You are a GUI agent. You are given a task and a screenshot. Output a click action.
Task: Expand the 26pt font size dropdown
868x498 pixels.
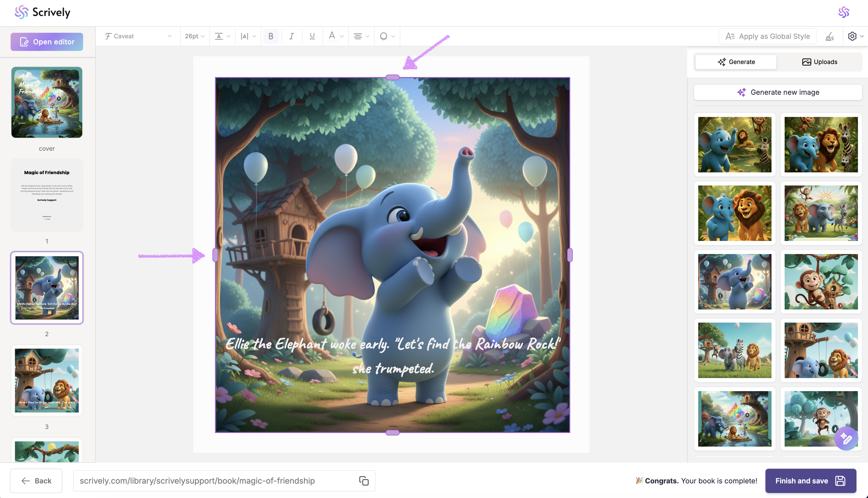click(x=194, y=36)
